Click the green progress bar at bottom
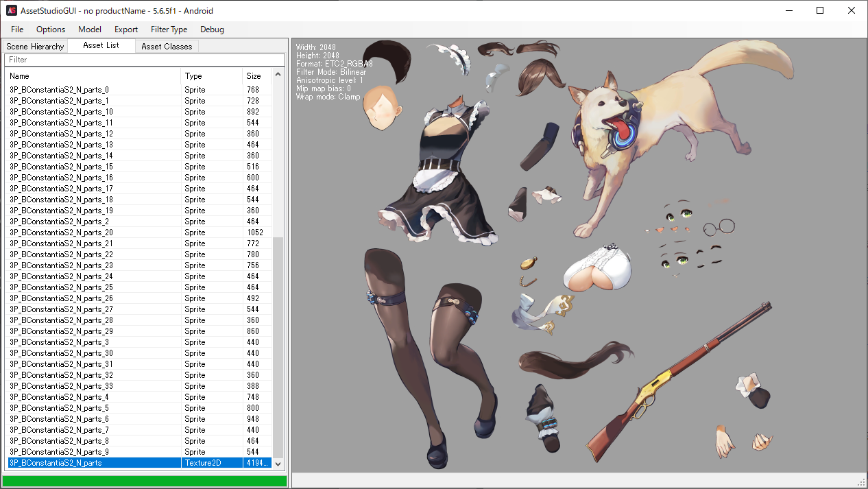868x489 pixels. pyautogui.click(x=144, y=481)
